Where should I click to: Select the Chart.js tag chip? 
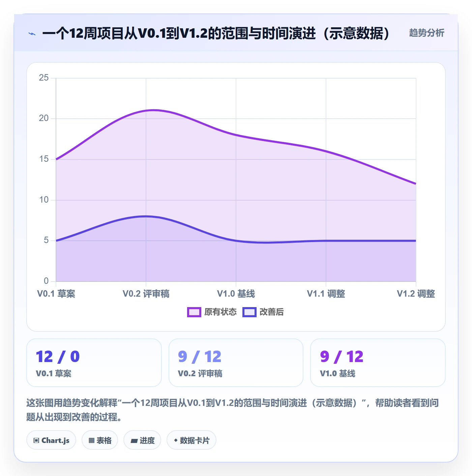(51, 440)
